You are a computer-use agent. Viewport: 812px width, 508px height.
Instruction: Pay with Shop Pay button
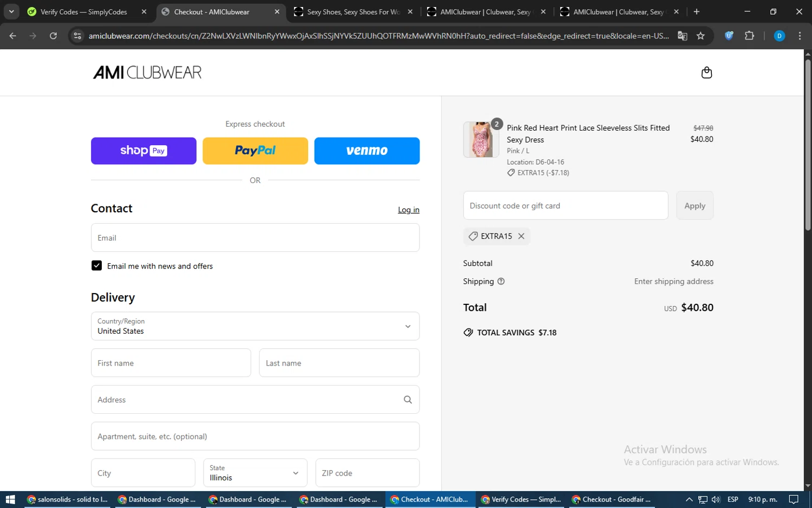[143, 151]
